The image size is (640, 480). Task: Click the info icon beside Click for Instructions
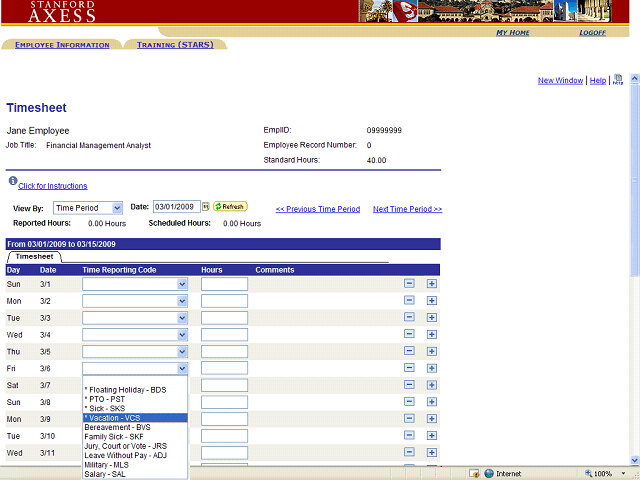(12, 182)
